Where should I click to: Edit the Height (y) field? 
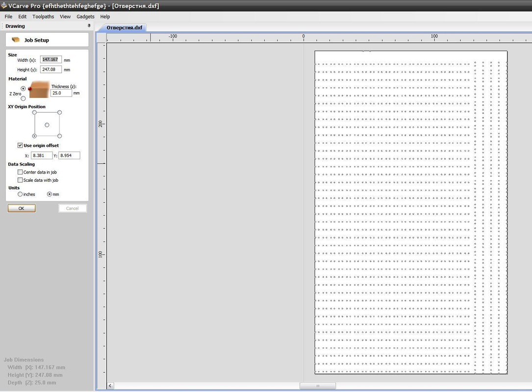pyautogui.click(x=51, y=70)
